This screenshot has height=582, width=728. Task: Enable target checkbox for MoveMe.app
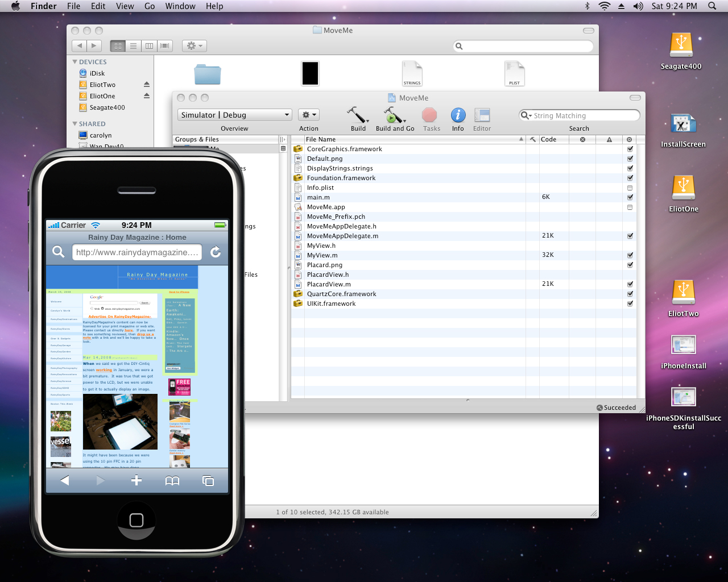[630, 207]
